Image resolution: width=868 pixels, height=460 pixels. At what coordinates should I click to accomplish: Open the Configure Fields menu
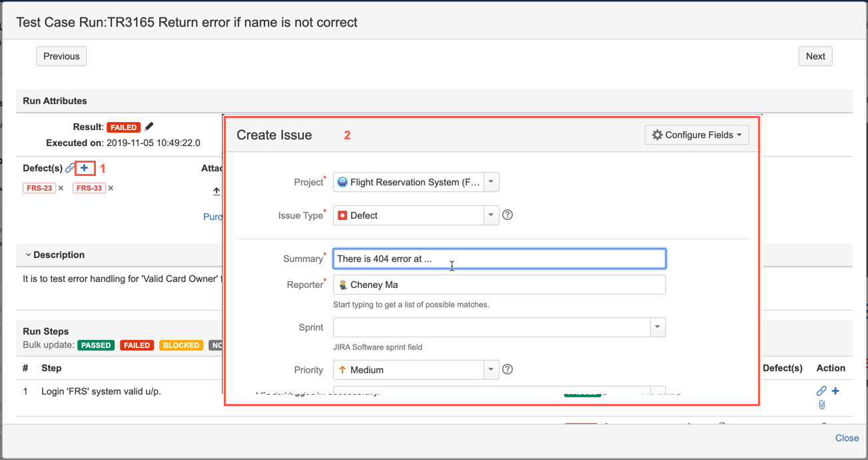[697, 135]
